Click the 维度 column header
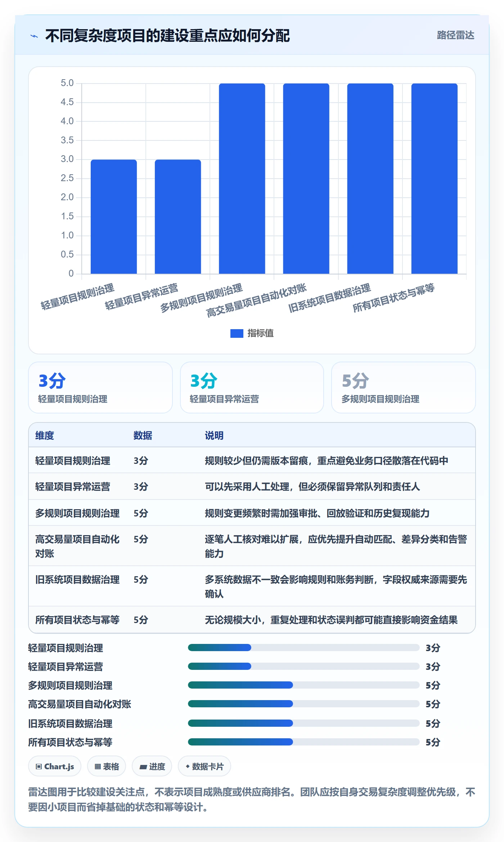Image resolution: width=504 pixels, height=842 pixels. pos(45,436)
